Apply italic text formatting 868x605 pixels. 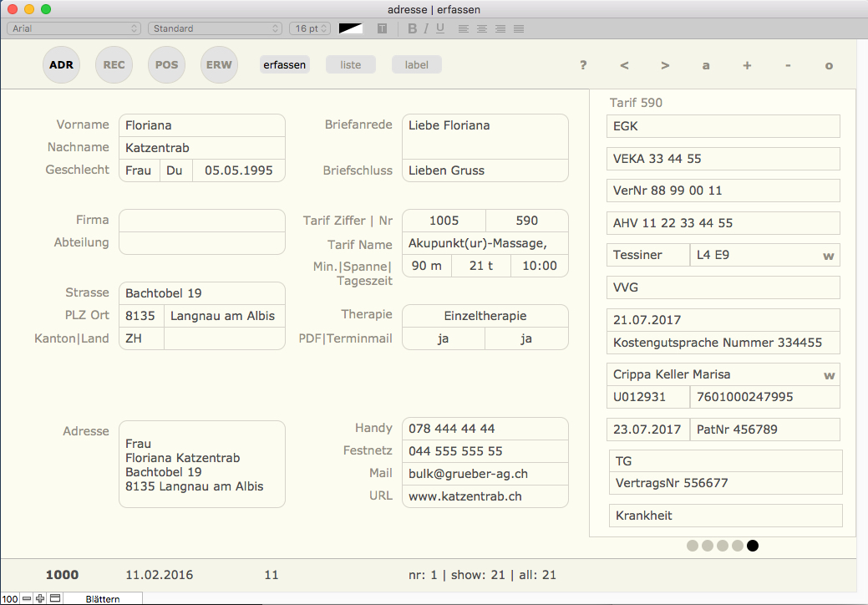click(426, 28)
